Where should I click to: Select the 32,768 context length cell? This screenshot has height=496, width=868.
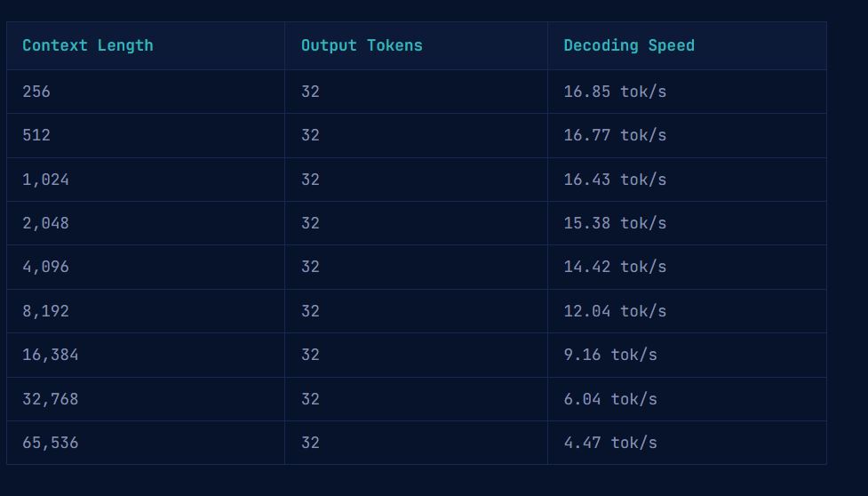point(51,399)
